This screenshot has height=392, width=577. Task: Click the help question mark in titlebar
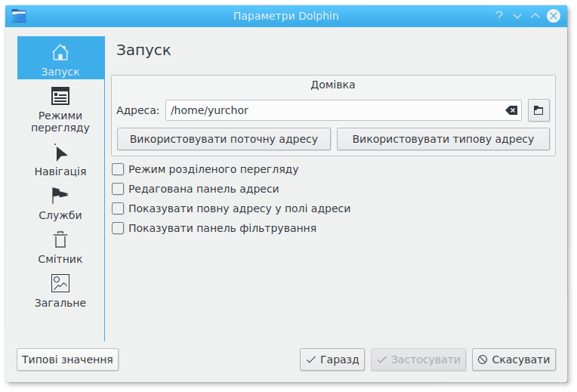coord(499,16)
